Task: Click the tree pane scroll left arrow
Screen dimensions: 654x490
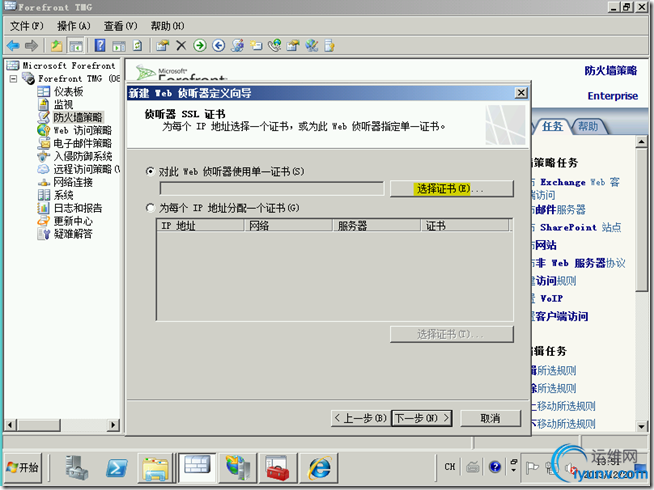Action: [10, 425]
